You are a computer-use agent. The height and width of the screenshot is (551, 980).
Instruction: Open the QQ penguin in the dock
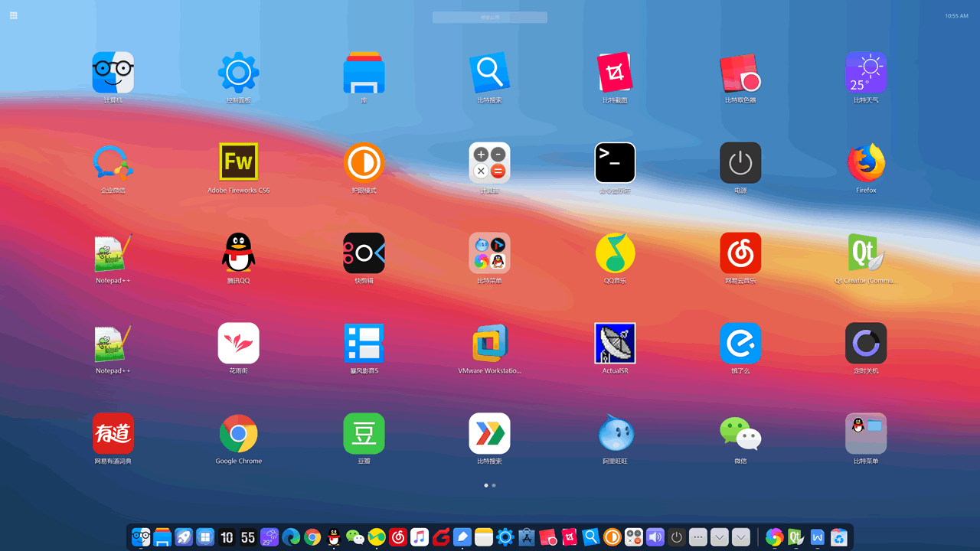pyautogui.click(x=334, y=537)
